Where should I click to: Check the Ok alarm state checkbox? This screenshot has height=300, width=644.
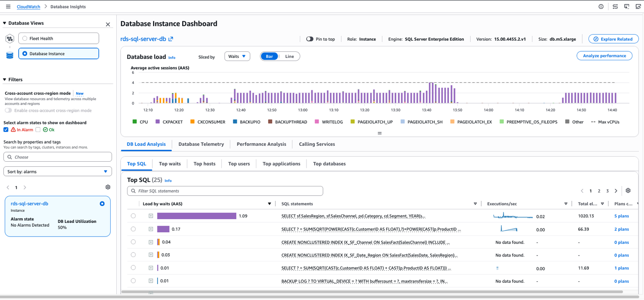tap(38, 129)
